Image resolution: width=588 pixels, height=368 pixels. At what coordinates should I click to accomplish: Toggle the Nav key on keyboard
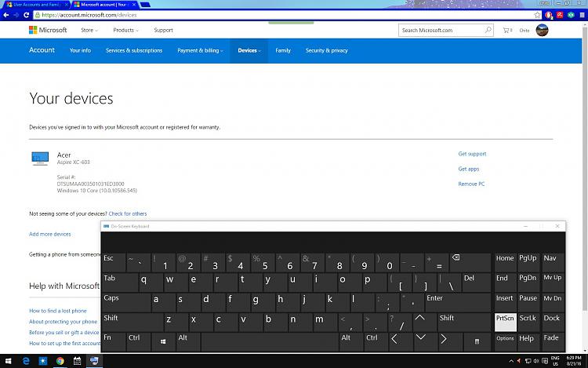point(553,262)
